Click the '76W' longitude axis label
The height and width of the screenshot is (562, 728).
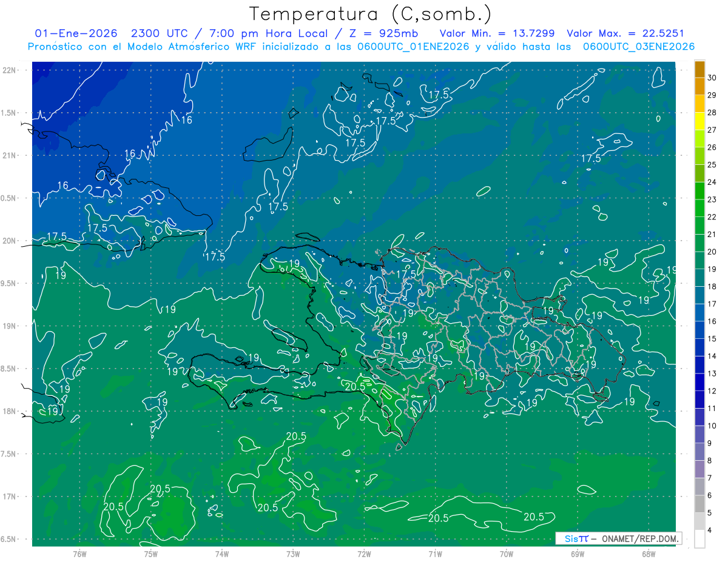pos(79,554)
